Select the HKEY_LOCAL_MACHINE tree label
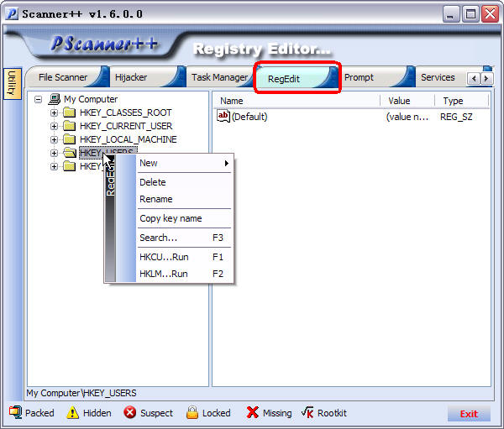Image resolution: width=504 pixels, height=429 pixels. coord(129,139)
